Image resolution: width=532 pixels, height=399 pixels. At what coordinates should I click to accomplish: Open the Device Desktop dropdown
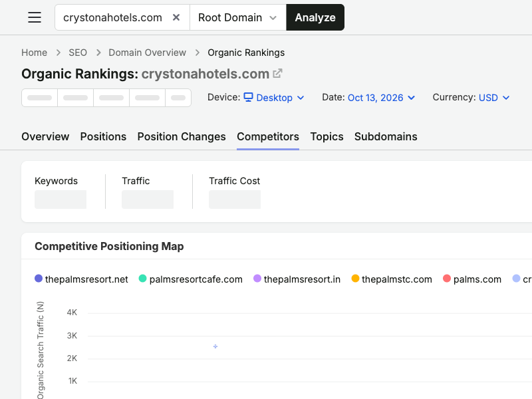[274, 98]
